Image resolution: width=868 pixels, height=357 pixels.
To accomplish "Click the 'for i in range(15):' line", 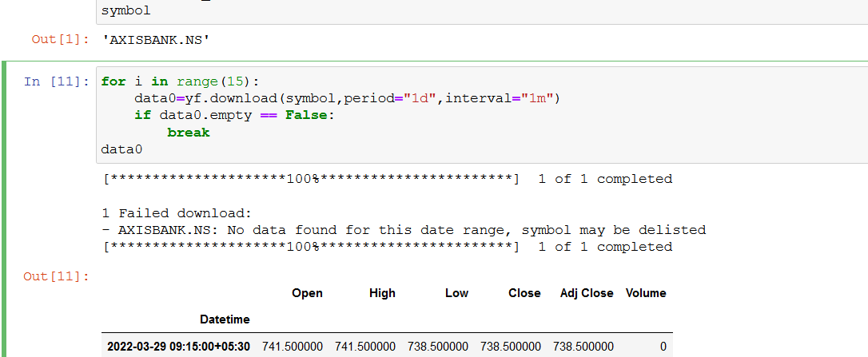I will pyautogui.click(x=180, y=82).
